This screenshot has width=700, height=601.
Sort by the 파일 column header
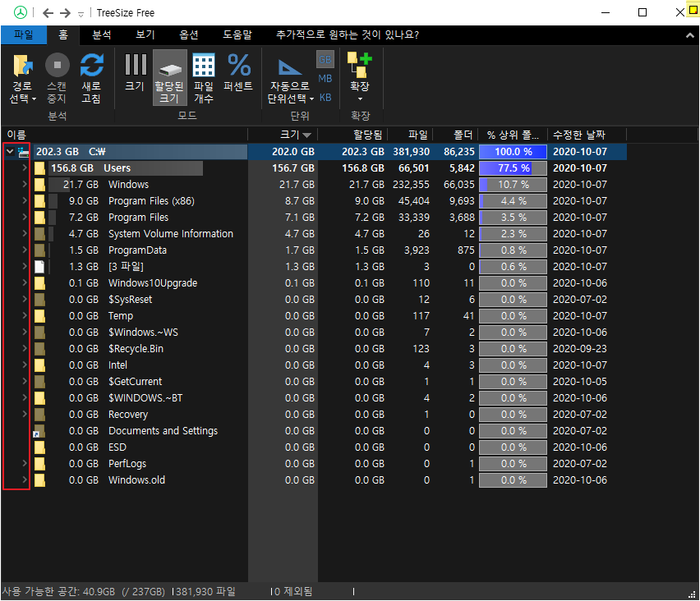click(x=411, y=135)
